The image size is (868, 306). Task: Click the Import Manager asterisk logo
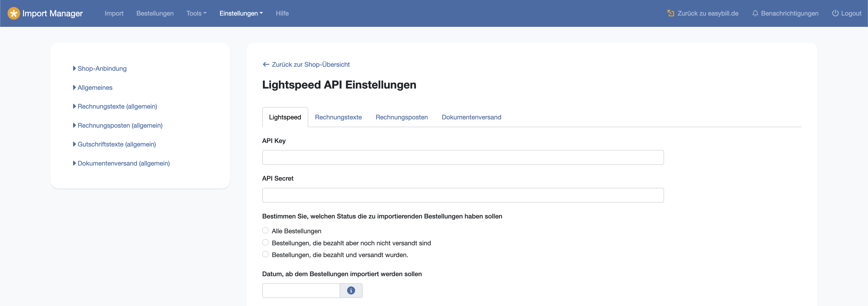pos(14,14)
